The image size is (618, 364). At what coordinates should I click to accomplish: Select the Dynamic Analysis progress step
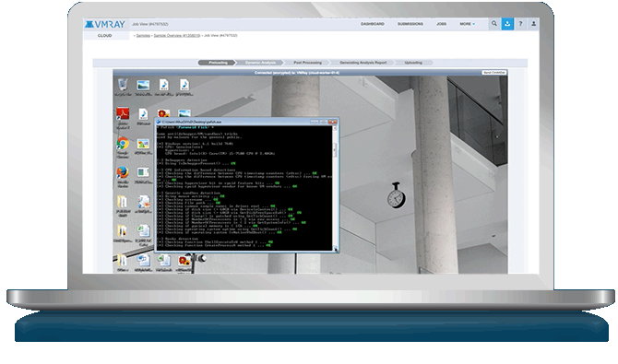pyautogui.click(x=260, y=63)
